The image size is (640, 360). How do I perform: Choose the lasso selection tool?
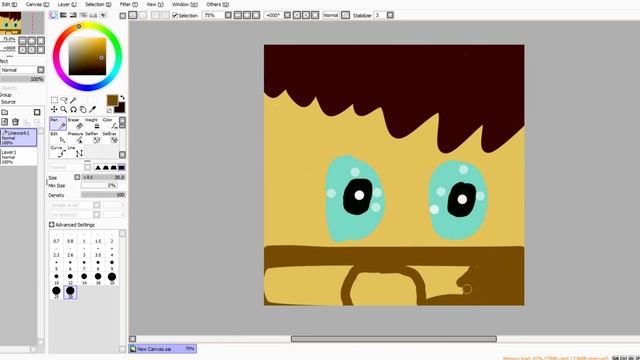click(x=64, y=100)
